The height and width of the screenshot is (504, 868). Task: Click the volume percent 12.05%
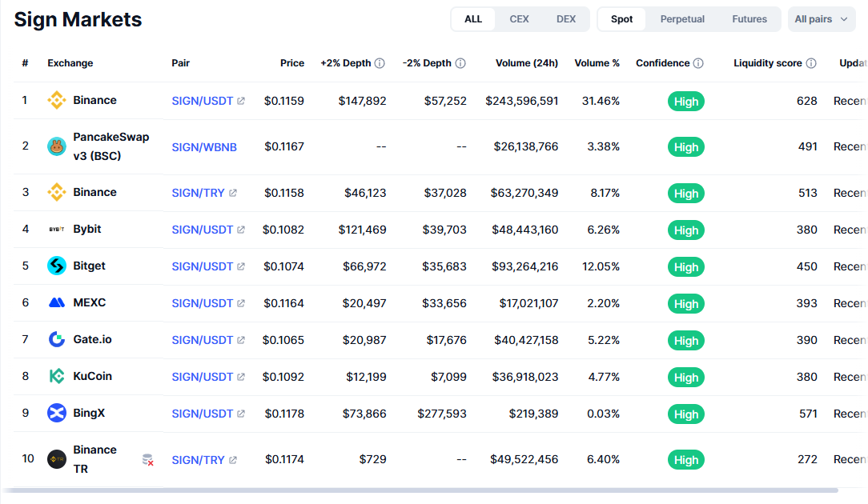[x=601, y=266]
